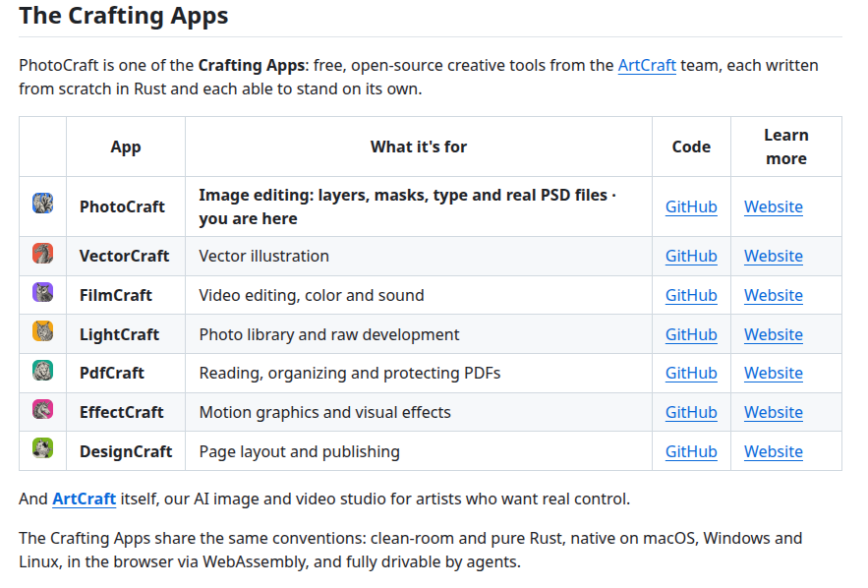868x588 pixels.
Task: Click the FilmCraft app icon
Action: click(x=42, y=292)
